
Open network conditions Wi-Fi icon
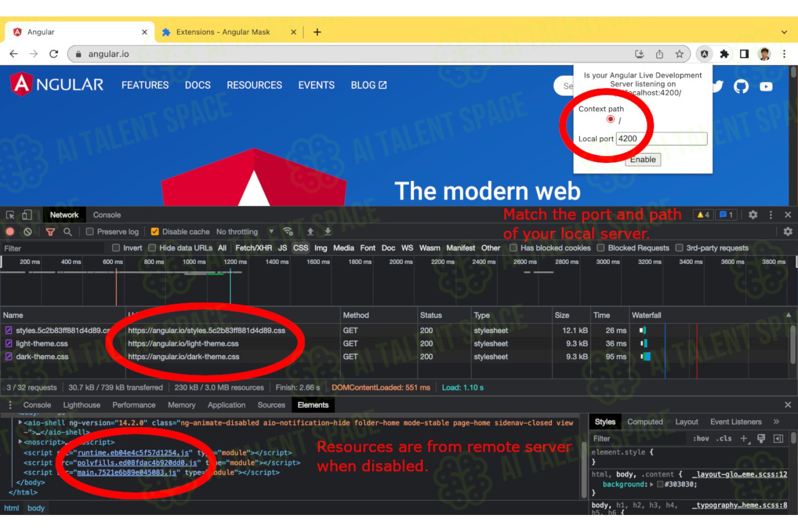(288, 231)
